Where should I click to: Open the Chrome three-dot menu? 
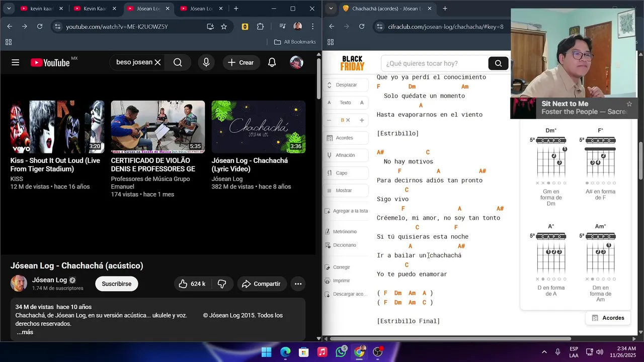tap(312, 26)
